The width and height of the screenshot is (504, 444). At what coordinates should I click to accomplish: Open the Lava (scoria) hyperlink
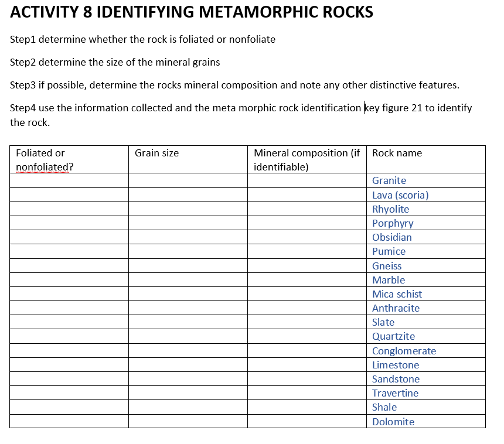399,194
